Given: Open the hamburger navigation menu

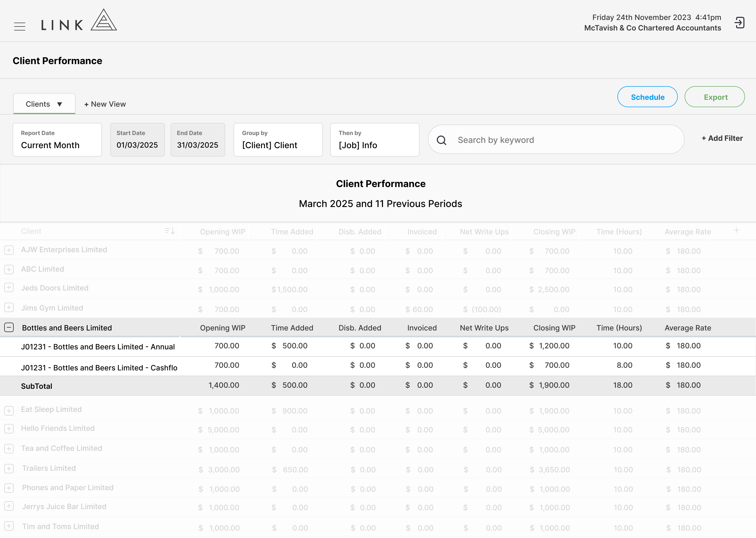Looking at the screenshot, I should [x=19, y=26].
